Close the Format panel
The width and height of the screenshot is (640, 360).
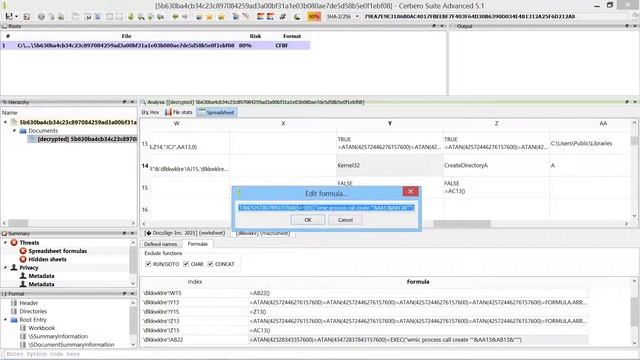pyautogui.click(x=132, y=294)
